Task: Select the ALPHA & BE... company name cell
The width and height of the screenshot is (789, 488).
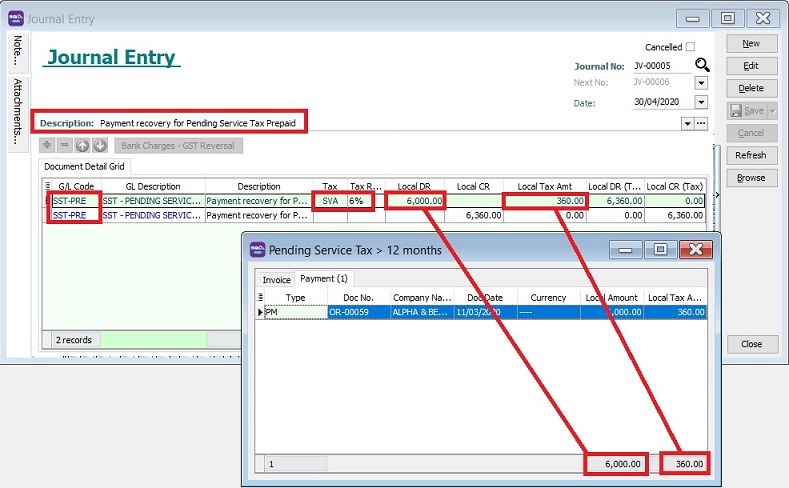Action: [x=422, y=312]
